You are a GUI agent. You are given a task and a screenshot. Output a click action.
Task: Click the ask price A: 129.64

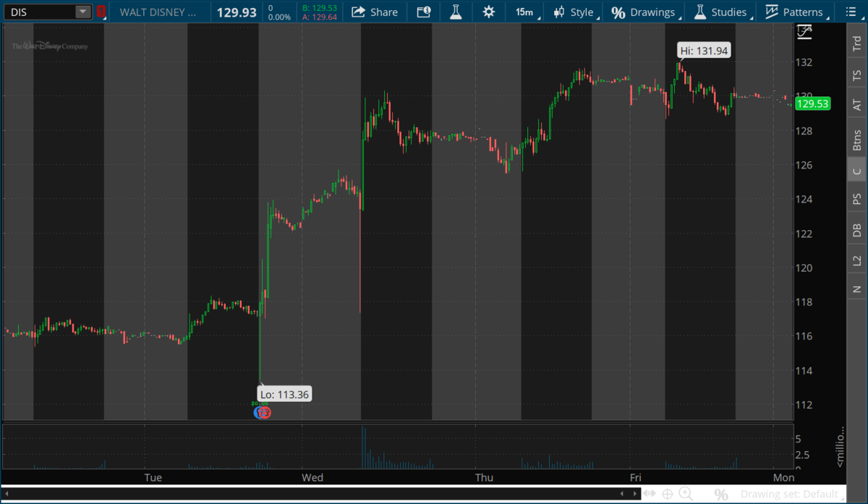320,17
